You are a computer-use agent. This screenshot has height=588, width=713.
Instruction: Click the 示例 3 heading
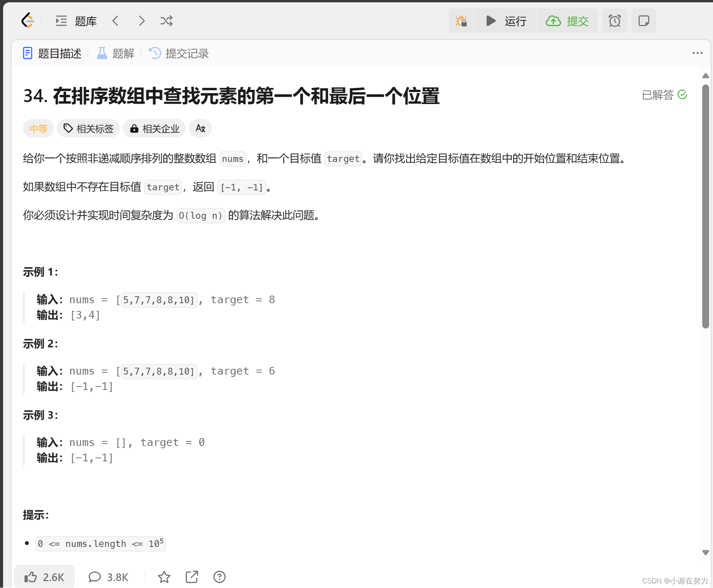[x=40, y=415]
